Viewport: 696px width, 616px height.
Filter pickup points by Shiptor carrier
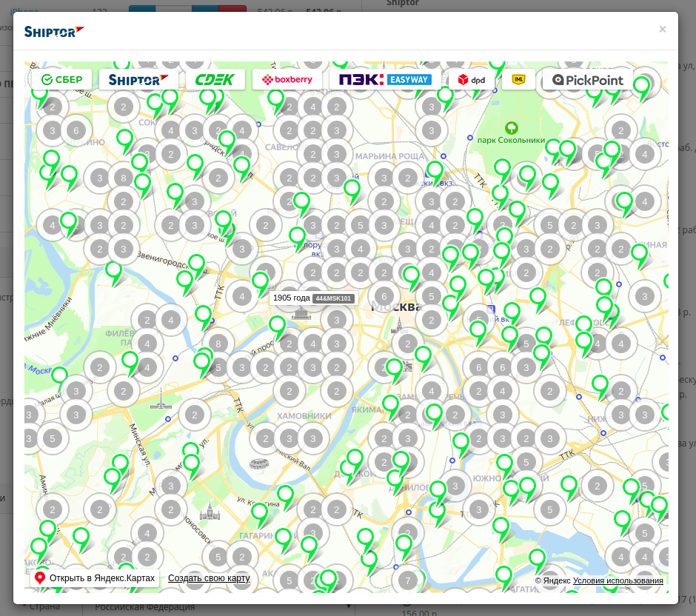(x=138, y=79)
